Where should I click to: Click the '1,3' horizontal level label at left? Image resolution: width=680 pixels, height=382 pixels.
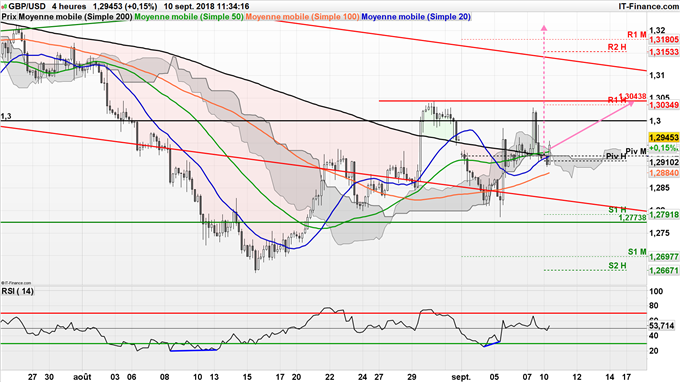tap(6, 116)
